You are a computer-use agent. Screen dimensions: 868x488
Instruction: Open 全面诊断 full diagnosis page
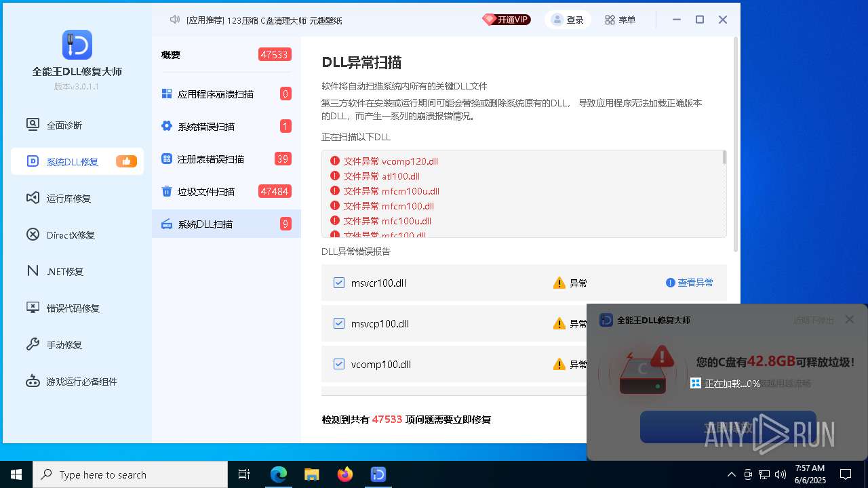coord(77,125)
